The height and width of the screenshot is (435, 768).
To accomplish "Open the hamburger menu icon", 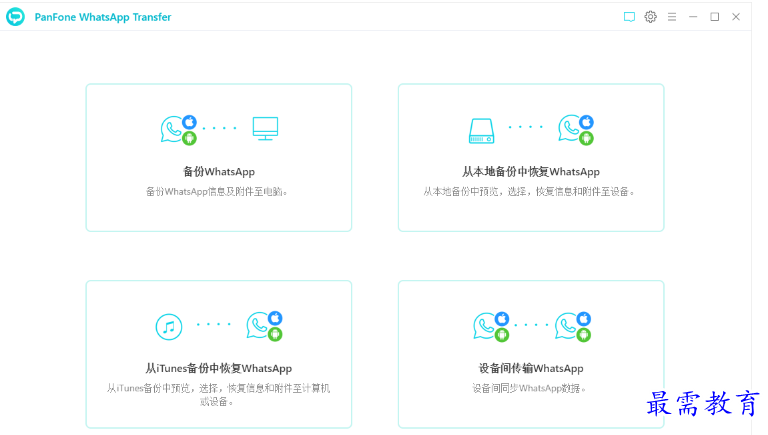I will point(672,17).
